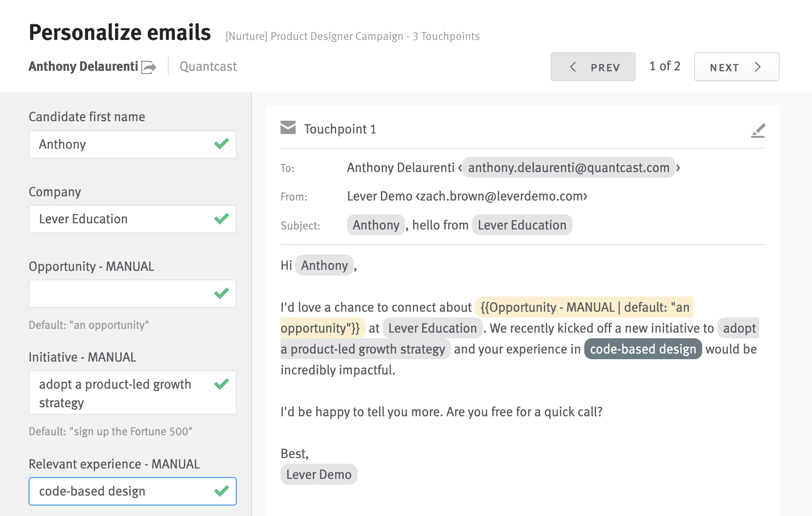The width and height of the screenshot is (812, 516).
Task: Click the Lever Demo signature token
Action: pos(319,475)
